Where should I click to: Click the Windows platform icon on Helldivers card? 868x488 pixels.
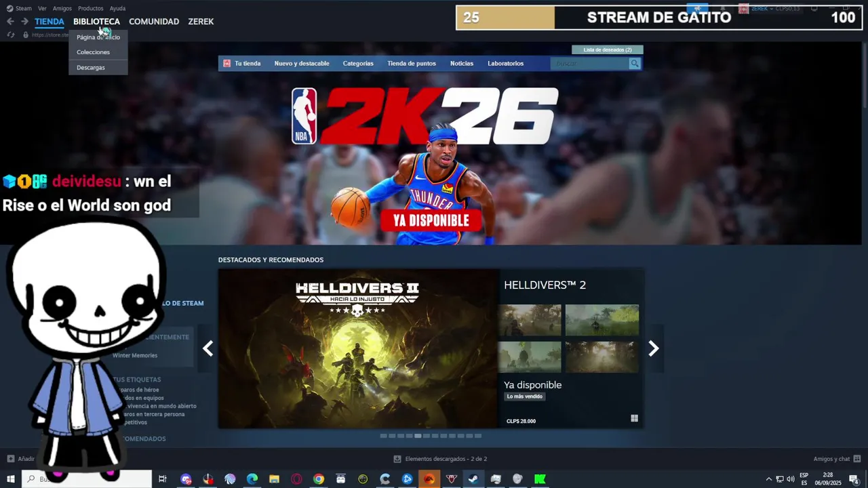pos(634,419)
